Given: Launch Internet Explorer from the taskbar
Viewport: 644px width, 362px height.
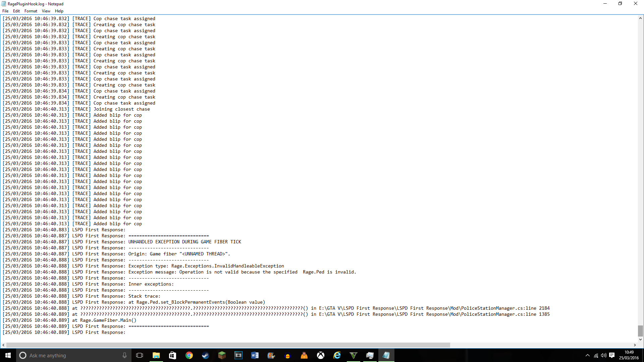Looking at the screenshot, I should (x=337, y=355).
